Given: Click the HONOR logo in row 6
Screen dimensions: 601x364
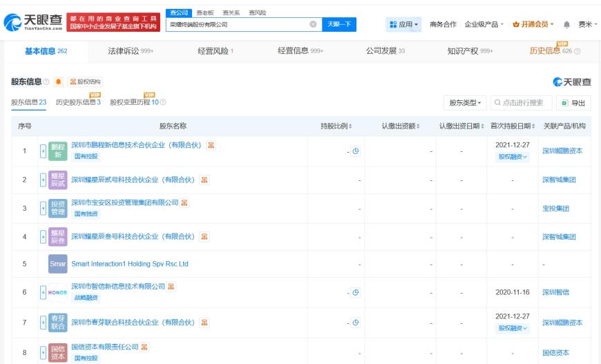Looking at the screenshot, I should click(58, 292).
